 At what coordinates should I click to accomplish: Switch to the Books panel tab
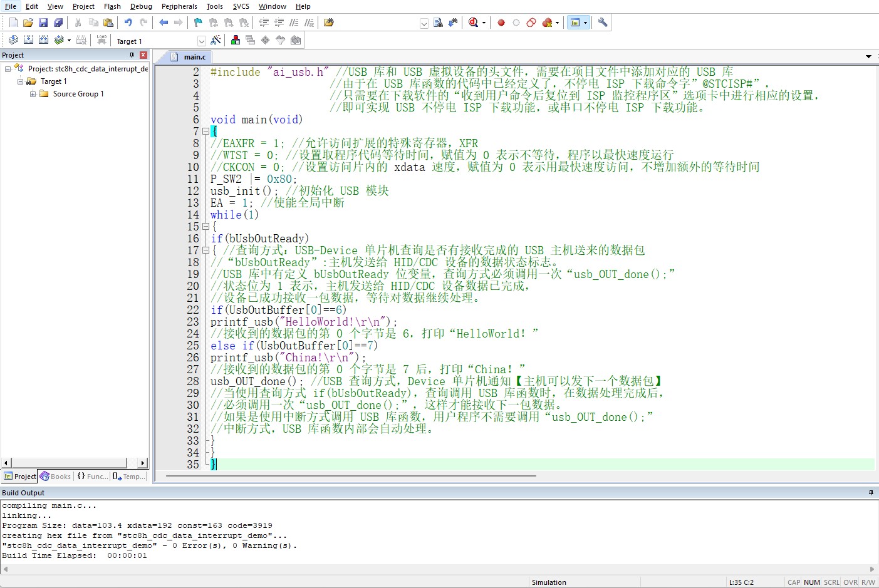(x=55, y=477)
